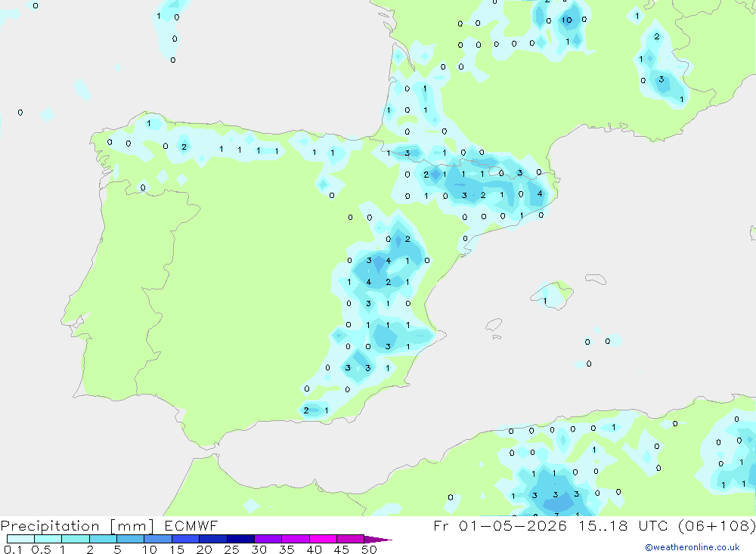This screenshot has width=756, height=554.
Task: Click the 'Precipitation [mm]' title text
Action: [77, 525]
